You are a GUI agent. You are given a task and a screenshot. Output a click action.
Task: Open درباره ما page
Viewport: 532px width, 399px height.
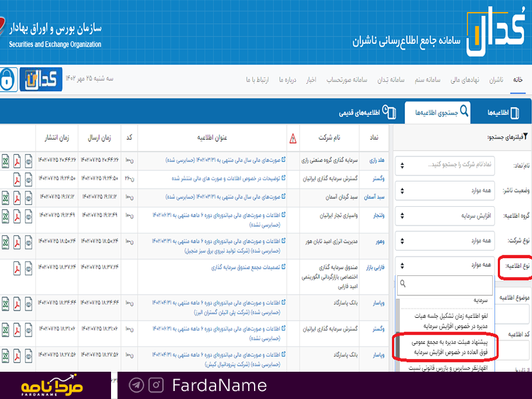(x=288, y=80)
